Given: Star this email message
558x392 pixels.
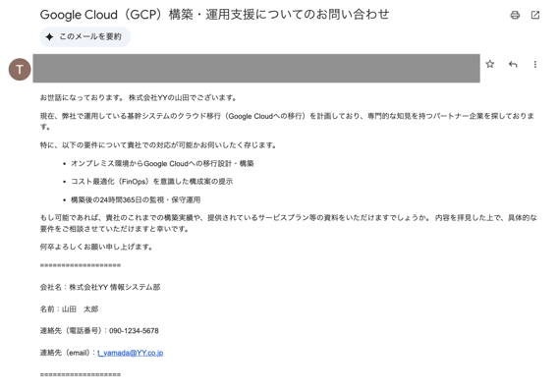Looking at the screenshot, I should [x=490, y=64].
